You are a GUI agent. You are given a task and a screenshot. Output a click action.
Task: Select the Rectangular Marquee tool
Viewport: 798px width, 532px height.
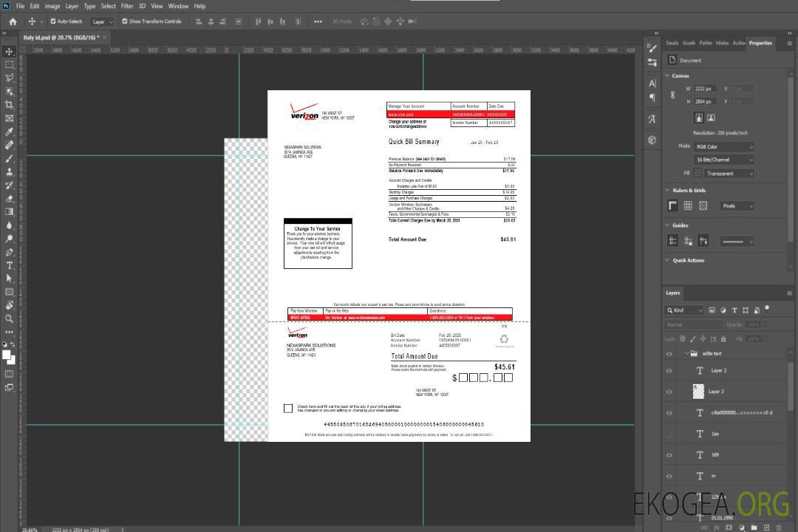point(9,65)
